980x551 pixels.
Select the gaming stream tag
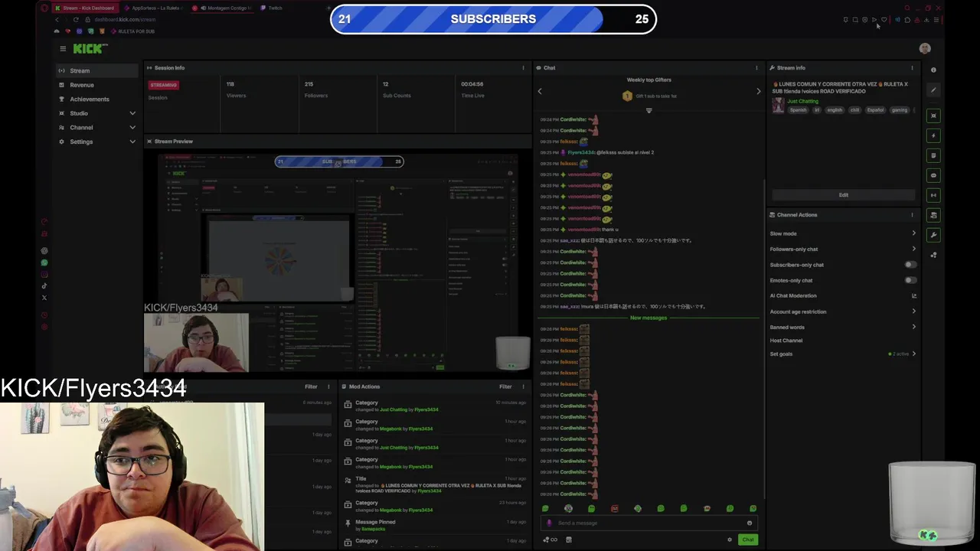pyautogui.click(x=899, y=109)
